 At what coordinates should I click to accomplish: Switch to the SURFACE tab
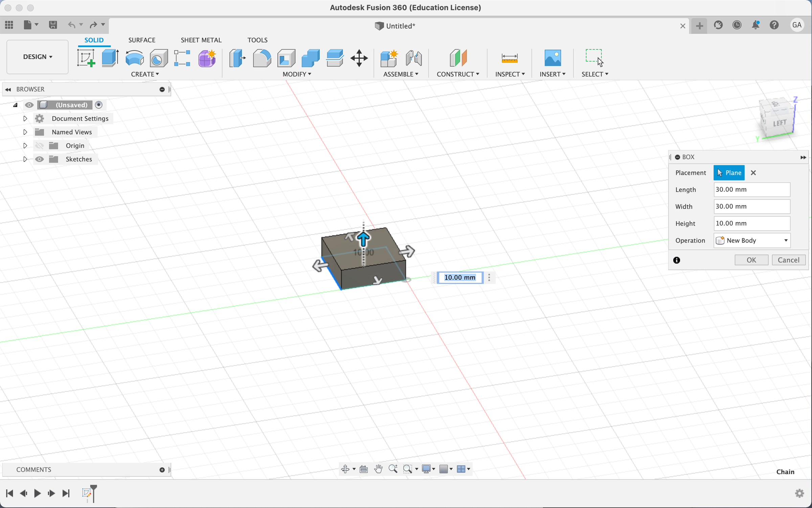142,40
